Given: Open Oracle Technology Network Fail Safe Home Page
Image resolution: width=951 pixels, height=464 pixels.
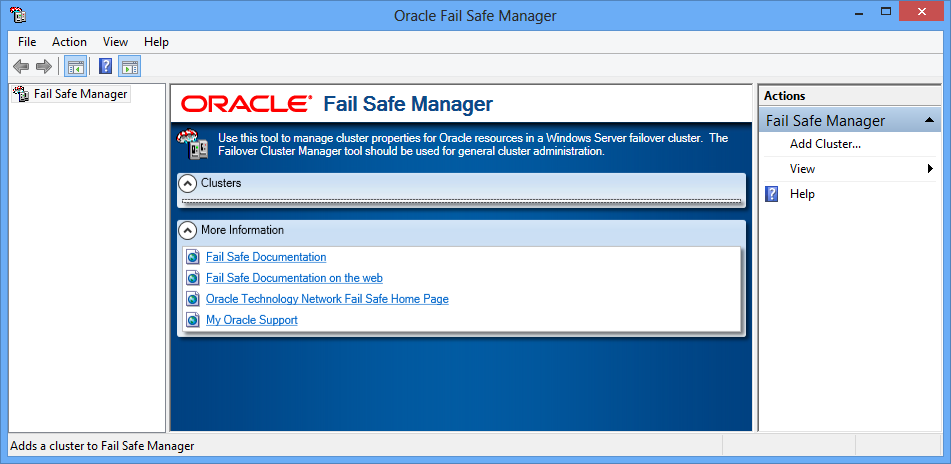Looking at the screenshot, I should pyautogui.click(x=328, y=299).
